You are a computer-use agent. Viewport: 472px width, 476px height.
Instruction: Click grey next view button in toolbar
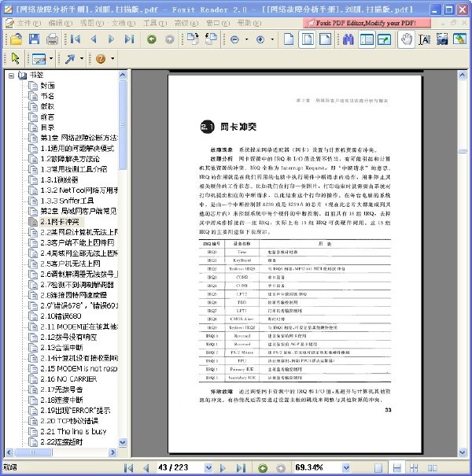pyautogui.click(x=170, y=39)
